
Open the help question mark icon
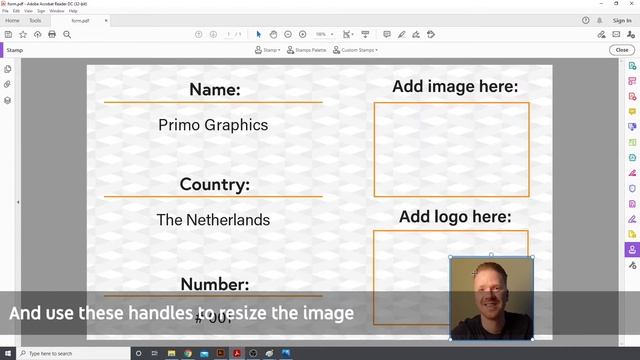pos(585,20)
